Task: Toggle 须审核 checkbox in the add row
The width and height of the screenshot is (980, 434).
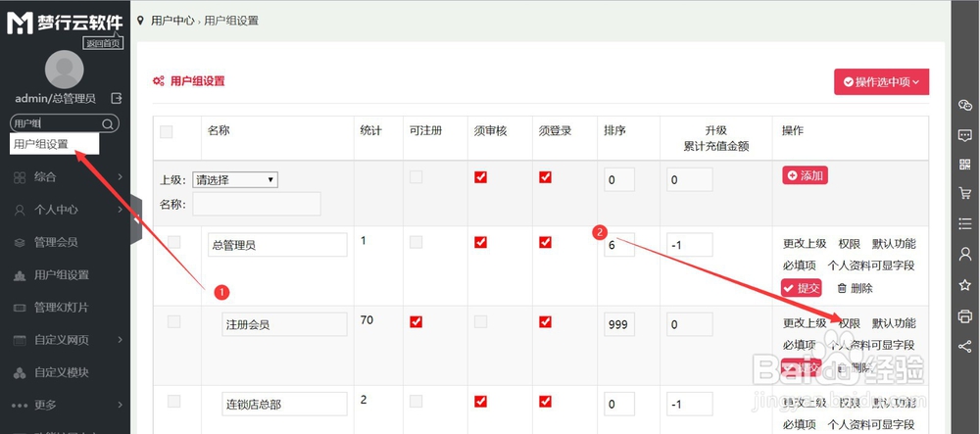Action: coord(480,177)
